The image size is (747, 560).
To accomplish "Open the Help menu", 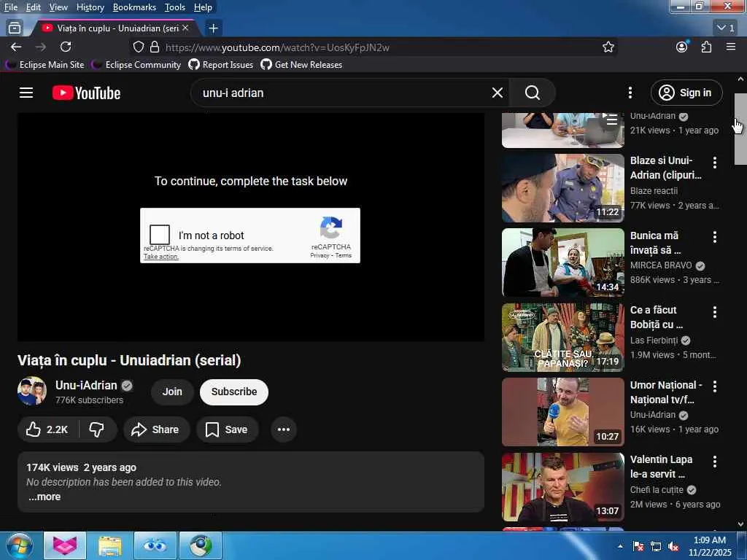I will [x=203, y=7].
